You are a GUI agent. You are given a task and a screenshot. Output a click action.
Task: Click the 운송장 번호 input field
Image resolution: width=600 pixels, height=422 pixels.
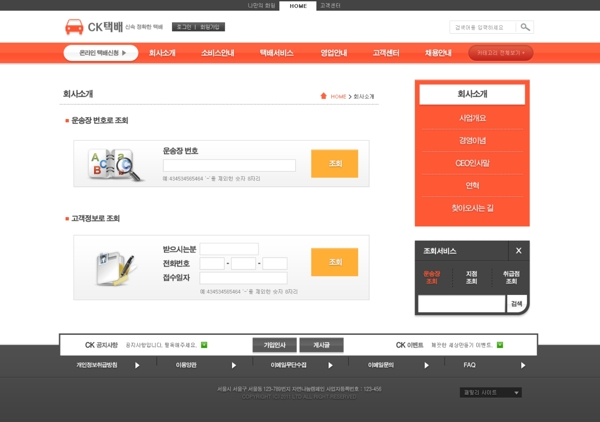[x=229, y=165]
